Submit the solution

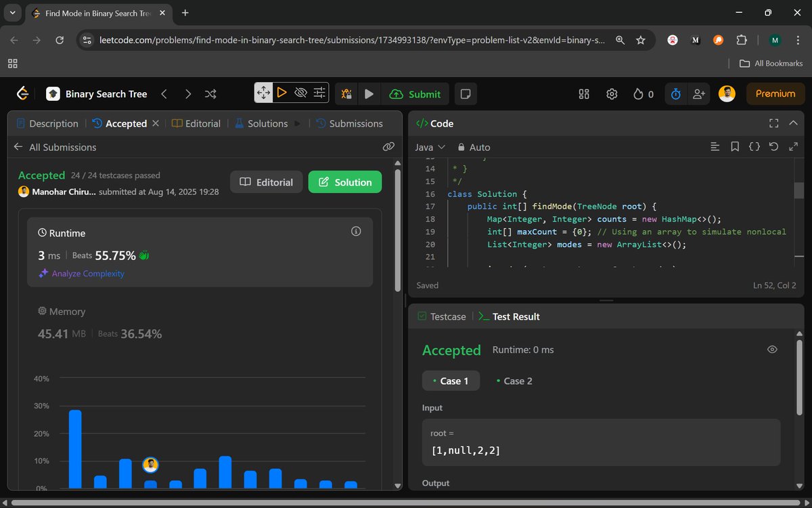click(415, 94)
